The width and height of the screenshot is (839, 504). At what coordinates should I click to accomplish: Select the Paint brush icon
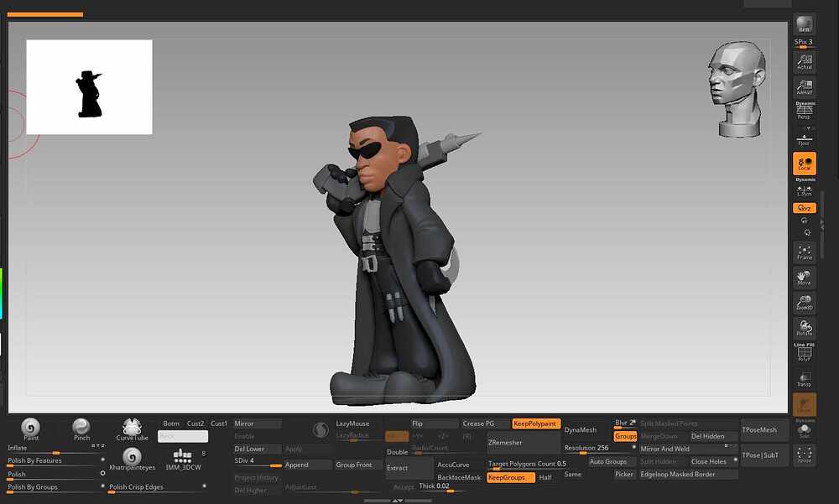30,428
